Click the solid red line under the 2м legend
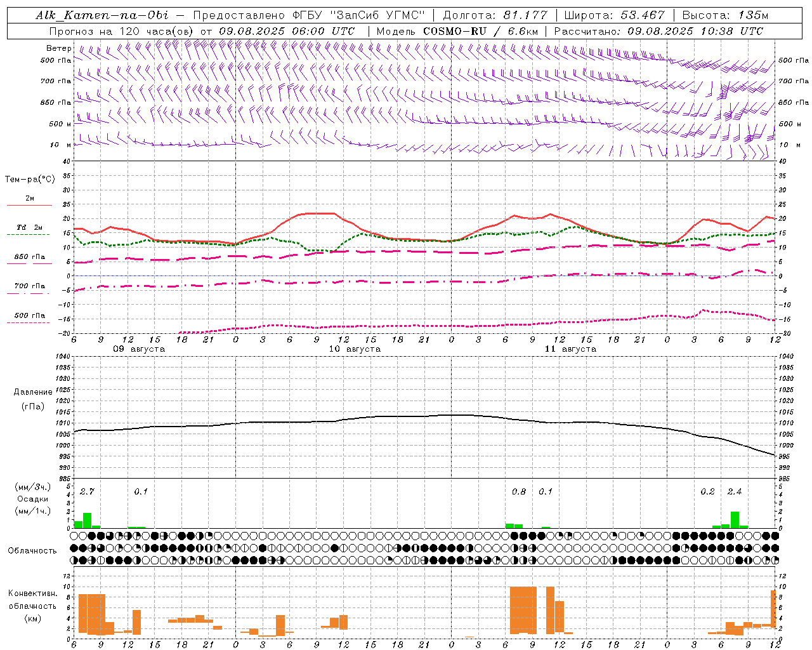This screenshot has height=650, width=812. (x=29, y=206)
